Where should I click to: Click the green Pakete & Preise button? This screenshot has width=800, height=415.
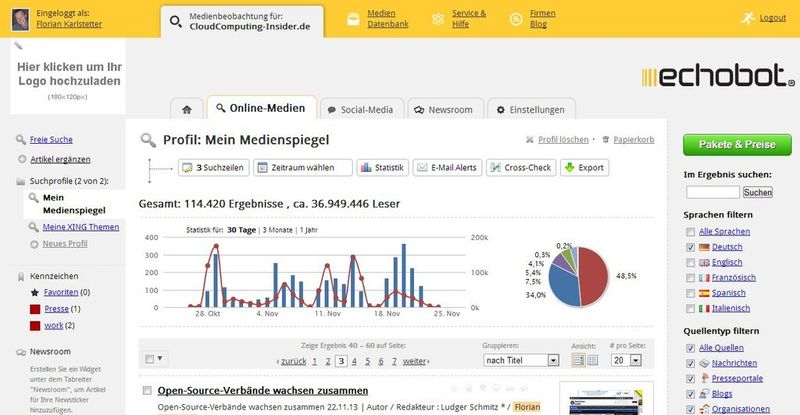tap(737, 144)
